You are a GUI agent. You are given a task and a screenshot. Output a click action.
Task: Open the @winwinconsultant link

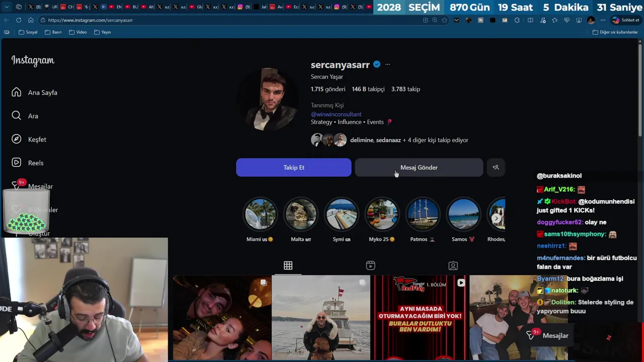point(336,114)
